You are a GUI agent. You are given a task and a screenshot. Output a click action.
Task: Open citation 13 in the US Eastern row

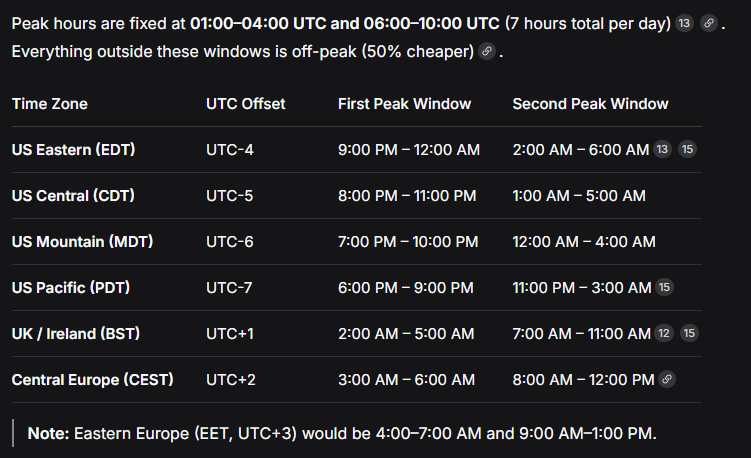pyautogui.click(x=662, y=149)
